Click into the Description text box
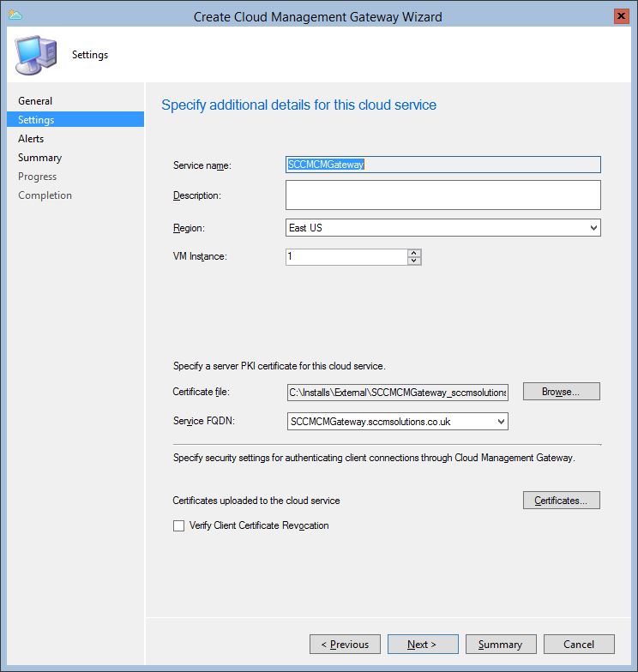 coord(442,195)
